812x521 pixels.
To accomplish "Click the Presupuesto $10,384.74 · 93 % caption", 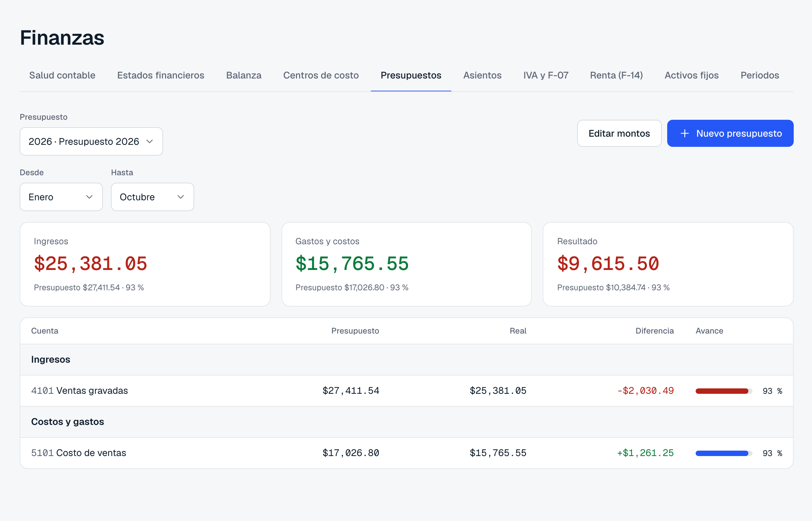I will [613, 288].
